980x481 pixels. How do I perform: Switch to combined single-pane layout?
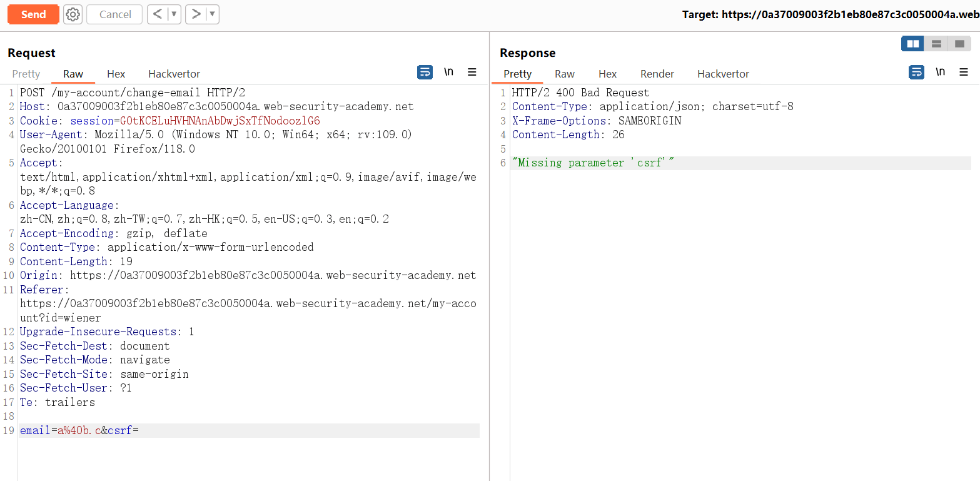(x=959, y=44)
